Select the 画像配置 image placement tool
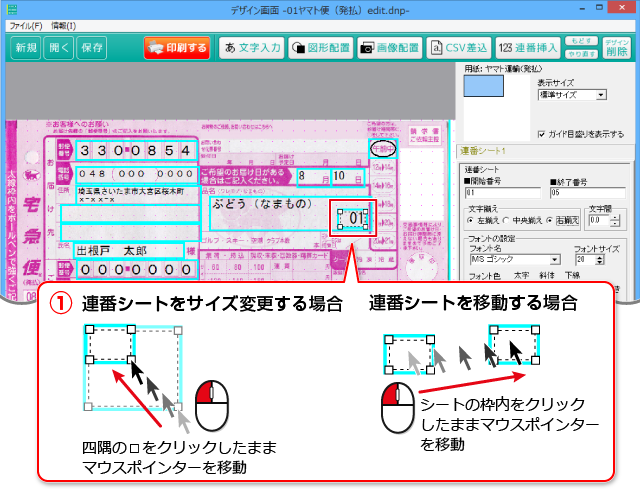The height and width of the screenshot is (489, 640). (x=390, y=48)
